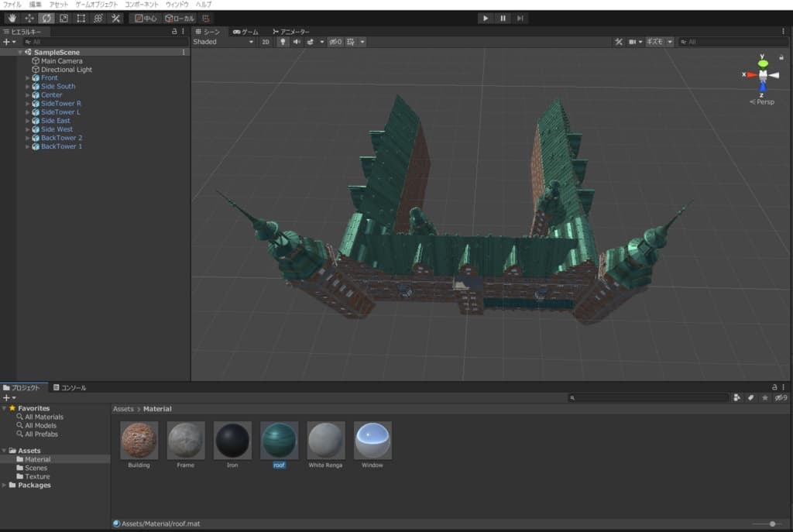This screenshot has width=793, height=532.
Task: Expand the Front object in hierarchy
Action: pos(28,78)
